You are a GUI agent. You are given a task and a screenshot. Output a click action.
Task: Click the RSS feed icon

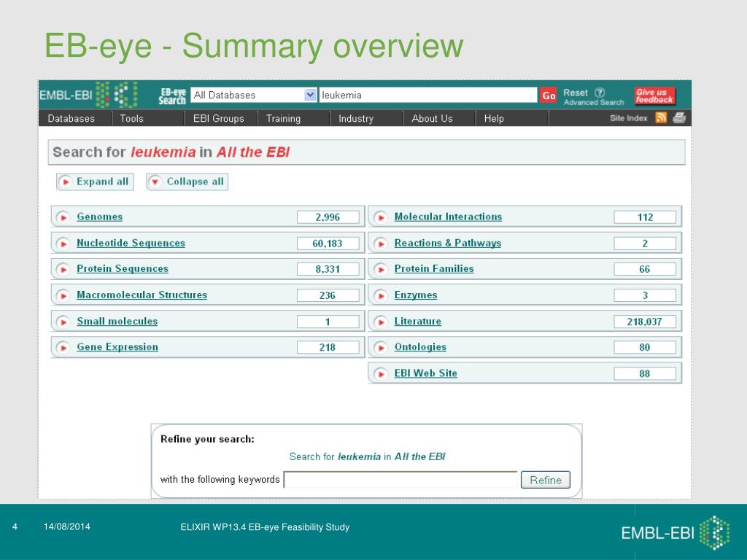tap(662, 118)
